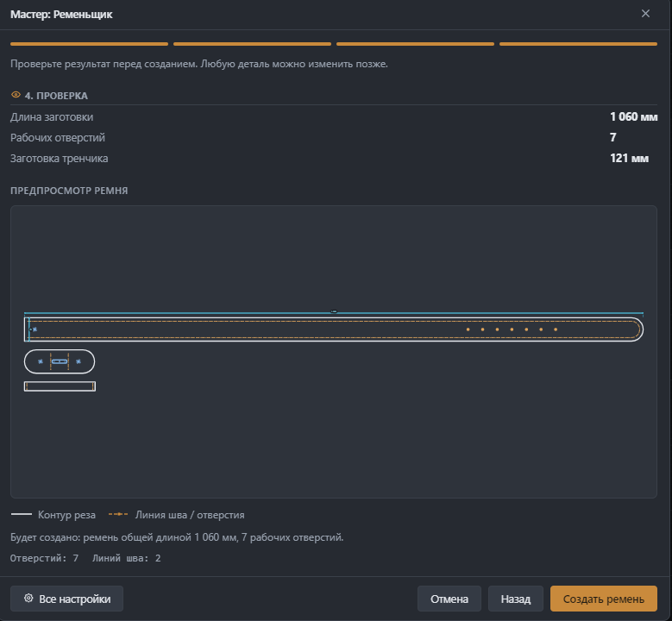Image resolution: width=672 pixels, height=621 pixels.
Task: Click the Будет создано summary text
Action: [x=177, y=537]
